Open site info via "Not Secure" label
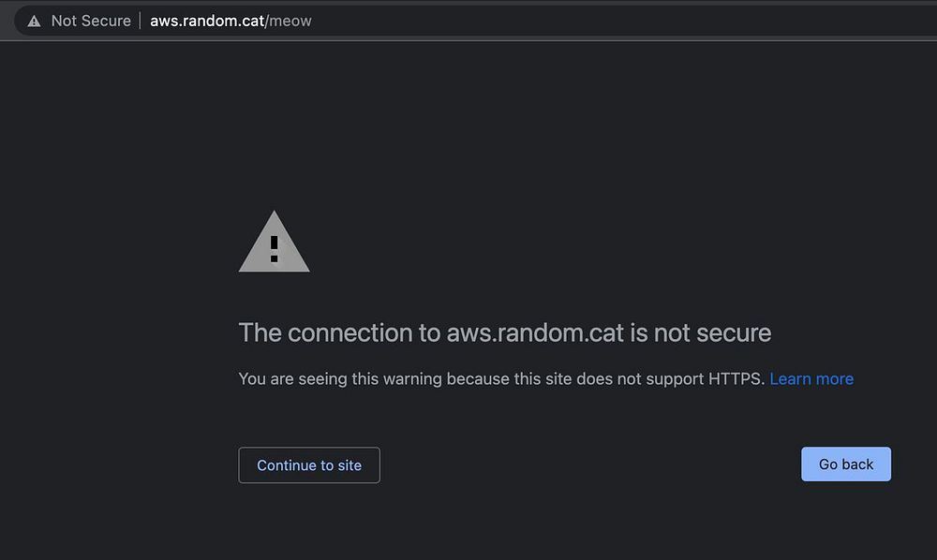This screenshot has width=937, height=560. pos(91,21)
